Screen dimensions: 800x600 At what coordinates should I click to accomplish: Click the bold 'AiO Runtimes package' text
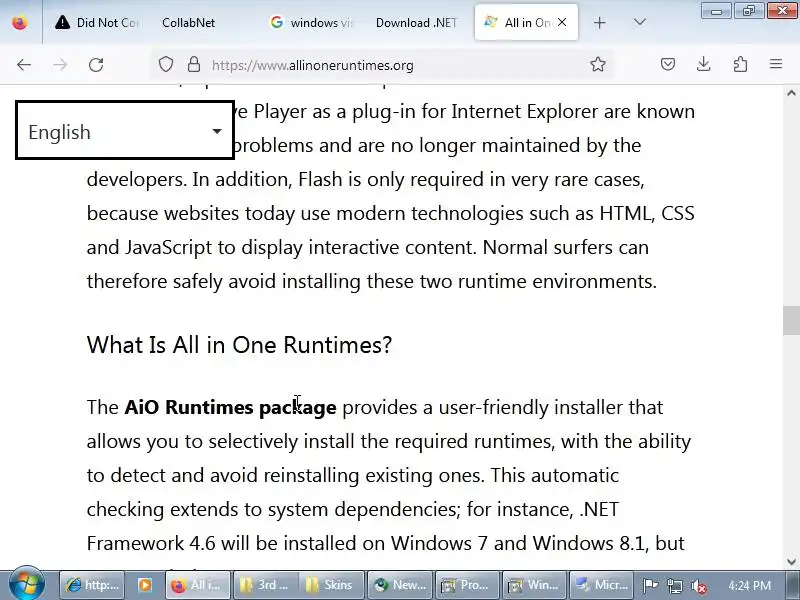click(230, 408)
